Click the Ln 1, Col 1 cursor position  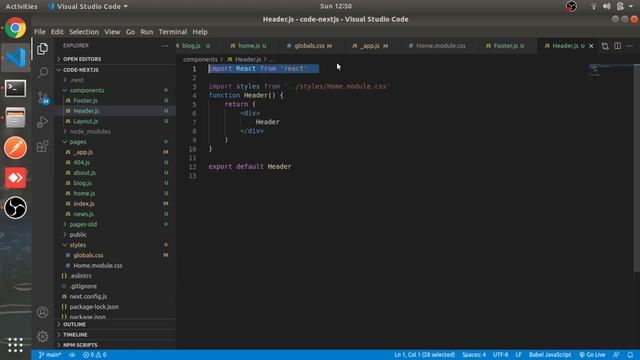pos(424,355)
